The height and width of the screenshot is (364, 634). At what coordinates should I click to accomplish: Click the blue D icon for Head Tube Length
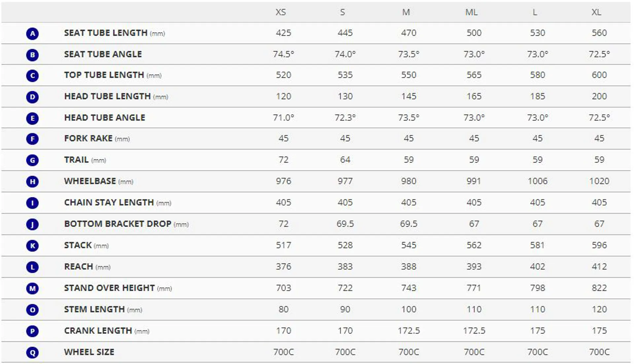[32, 97]
